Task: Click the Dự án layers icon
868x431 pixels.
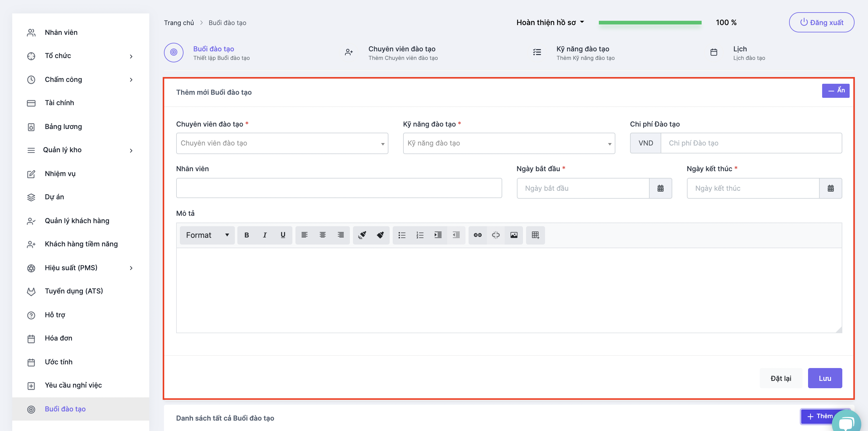Action: [31, 197]
